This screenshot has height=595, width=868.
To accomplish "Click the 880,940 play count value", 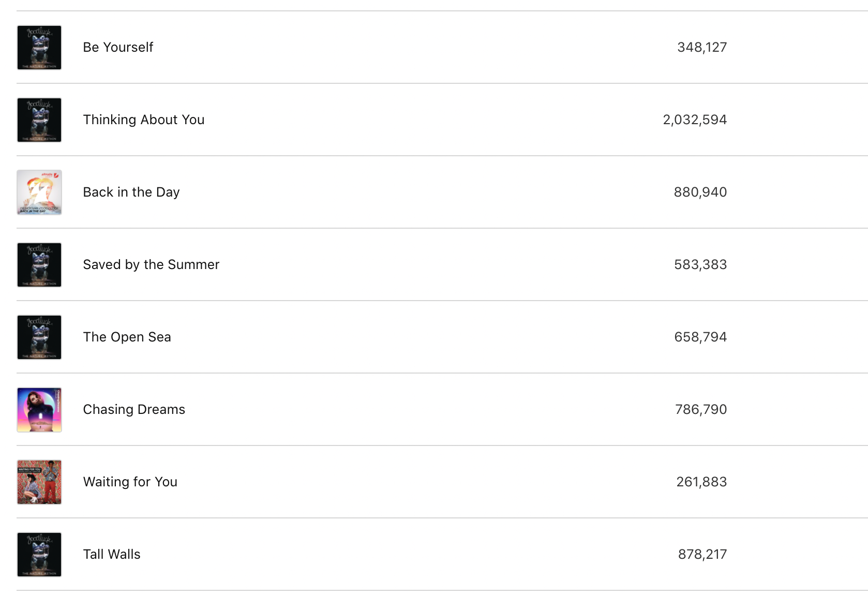I will click(x=700, y=192).
